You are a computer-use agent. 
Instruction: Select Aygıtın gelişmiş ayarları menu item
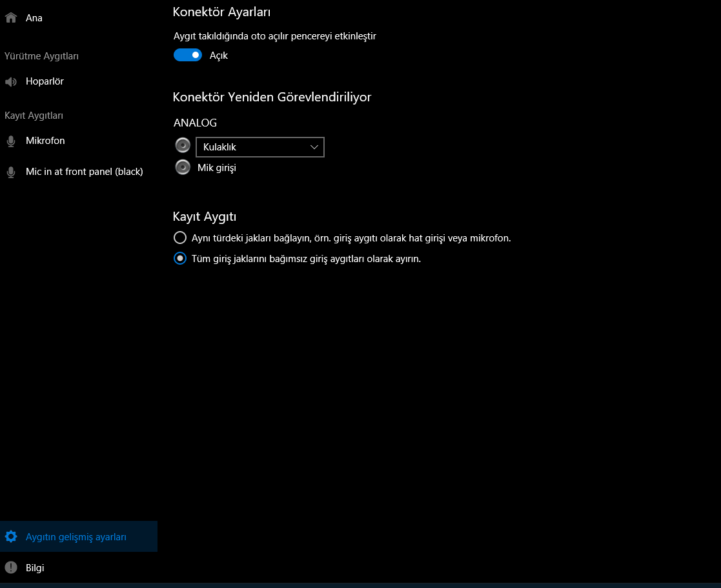(79, 536)
